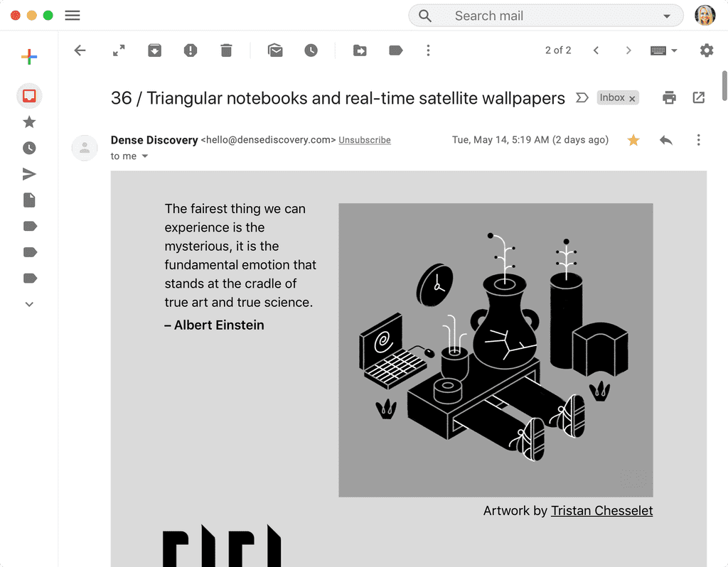Open the second label icon in sidebar
Screen dimensions: 728x567
[x=30, y=252]
